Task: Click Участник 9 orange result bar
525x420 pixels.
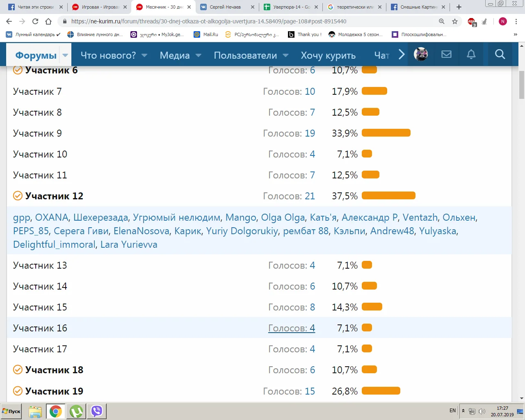Action: point(386,133)
